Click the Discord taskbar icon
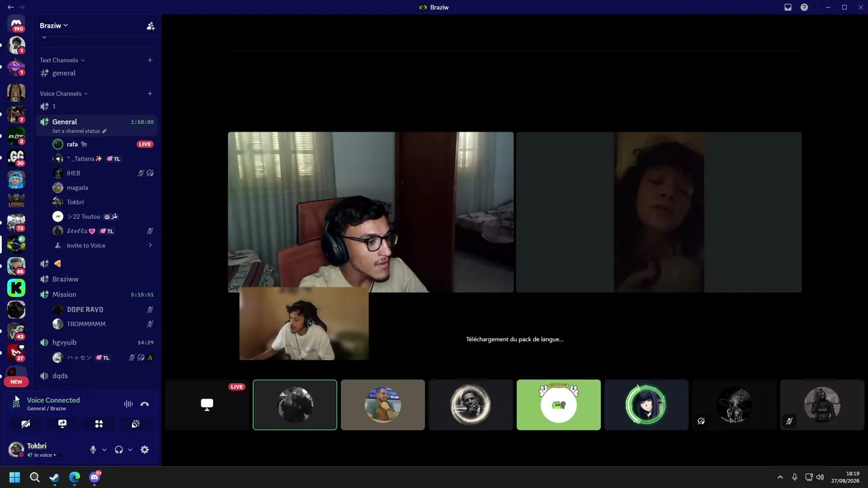 click(x=95, y=477)
